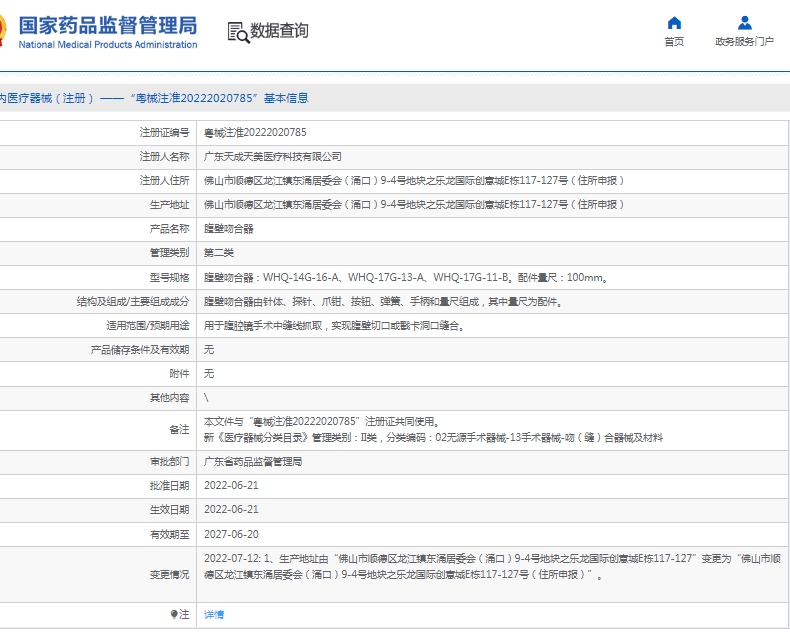
Task: Click the 注册人名称 row label
Action: [x=164, y=157]
